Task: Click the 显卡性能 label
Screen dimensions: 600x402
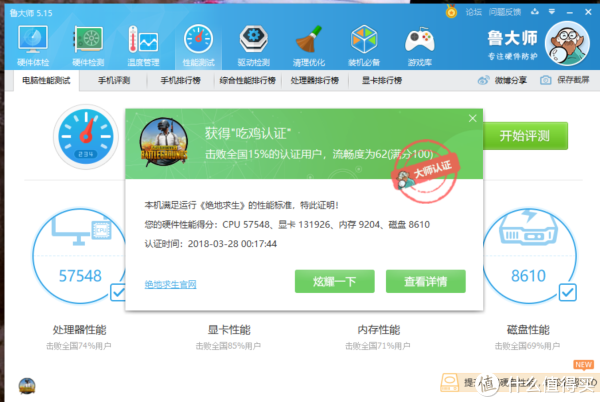Action: coord(229,330)
